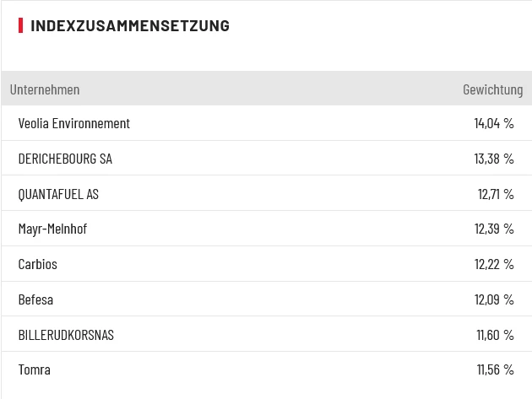Viewport: 532px width, 399px height.
Task: Select the 11,56 % weighting cell
Action: pyautogui.click(x=495, y=369)
